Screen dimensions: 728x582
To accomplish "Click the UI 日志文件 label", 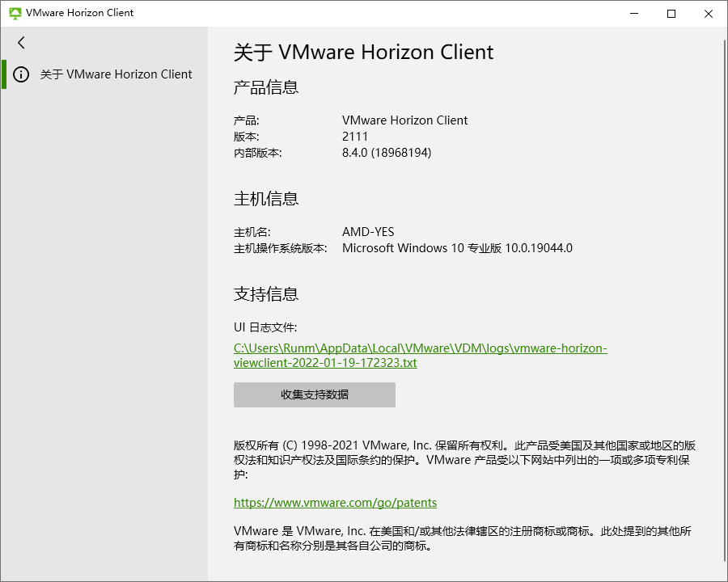I will [x=265, y=327].
